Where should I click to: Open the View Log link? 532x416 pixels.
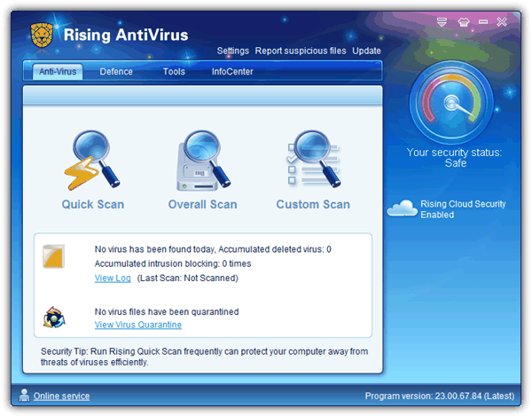[x=113, y=279]
